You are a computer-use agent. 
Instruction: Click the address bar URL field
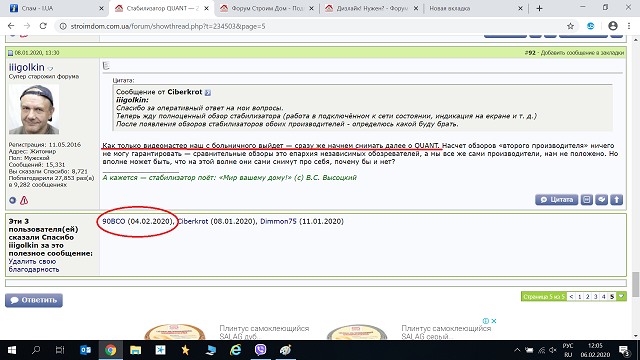(x=310, y=26)
